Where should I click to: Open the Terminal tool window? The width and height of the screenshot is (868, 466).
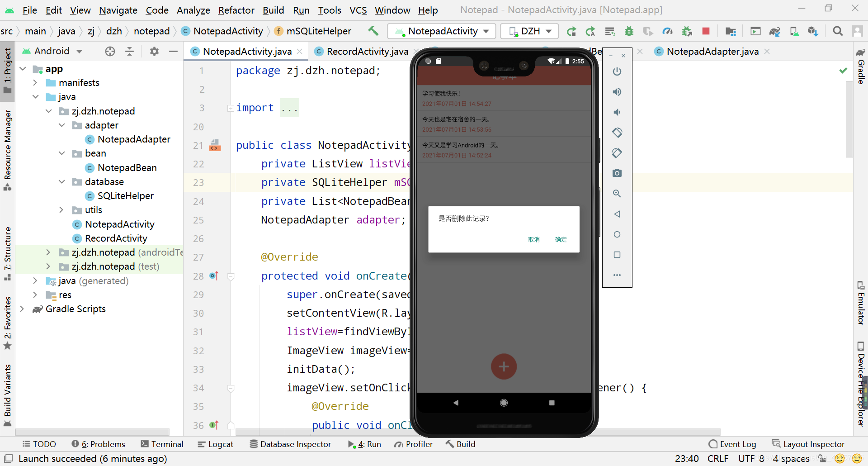click(162, 444)
